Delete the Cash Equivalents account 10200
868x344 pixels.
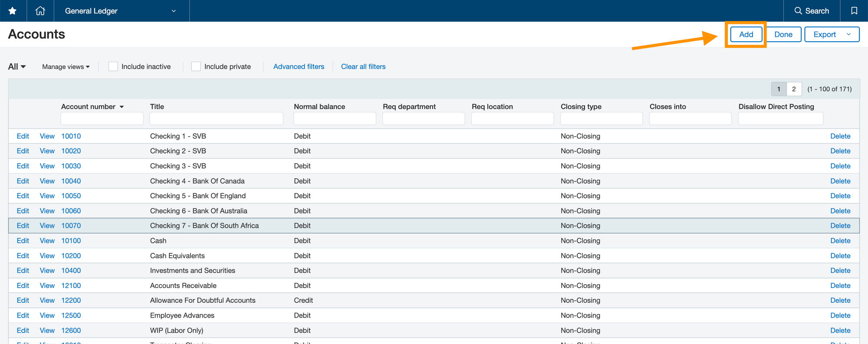pyautogui.click(x=840, y=256)
